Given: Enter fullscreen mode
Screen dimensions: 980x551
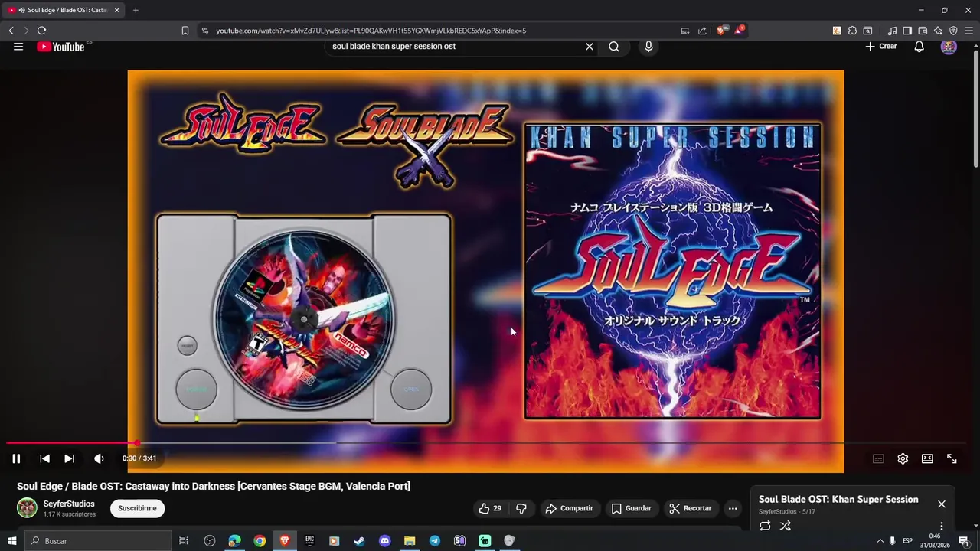Looking at the screenshot, I should click(952, 458).
